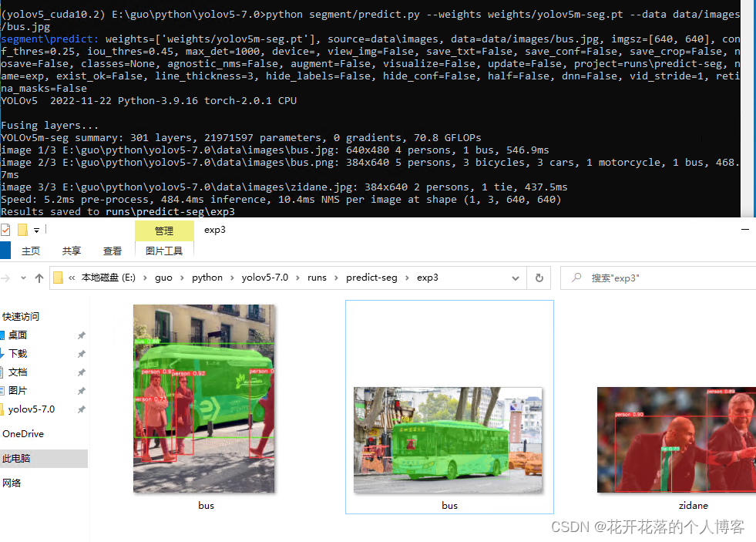Click the terminal window vertical scrollbar
The image size is (756, 542).
click(748, 109)
